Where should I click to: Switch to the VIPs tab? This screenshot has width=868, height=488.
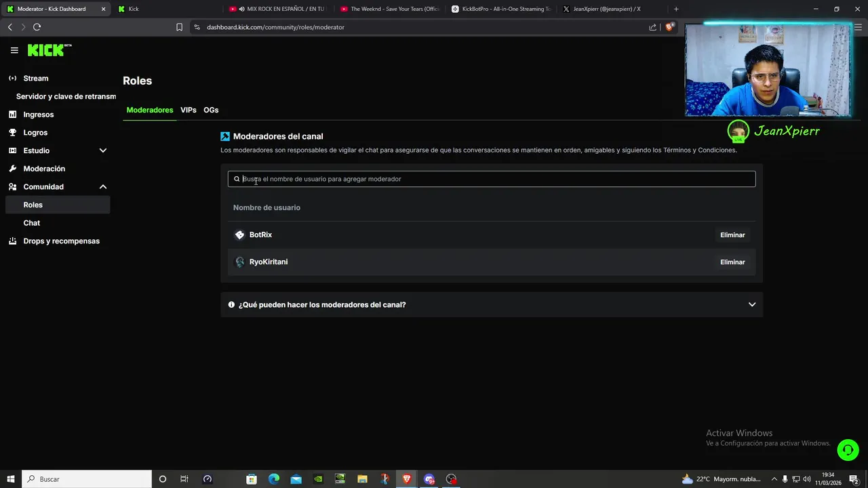coord(189,110)
